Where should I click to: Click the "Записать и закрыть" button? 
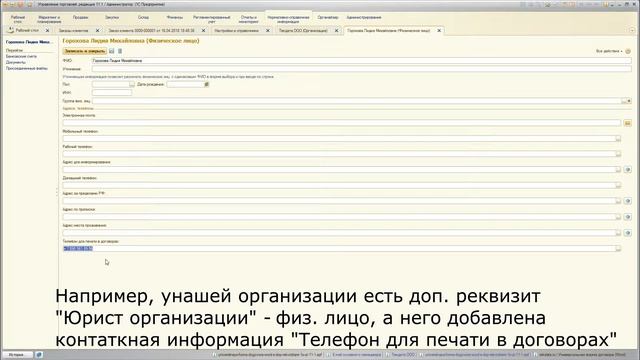point(85,51)
